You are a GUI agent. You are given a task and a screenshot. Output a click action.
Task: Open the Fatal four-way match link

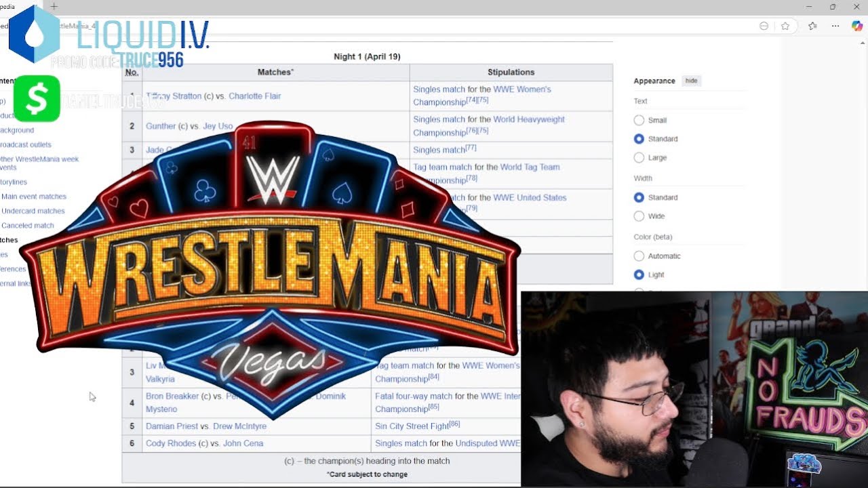[x=414, y=396]
